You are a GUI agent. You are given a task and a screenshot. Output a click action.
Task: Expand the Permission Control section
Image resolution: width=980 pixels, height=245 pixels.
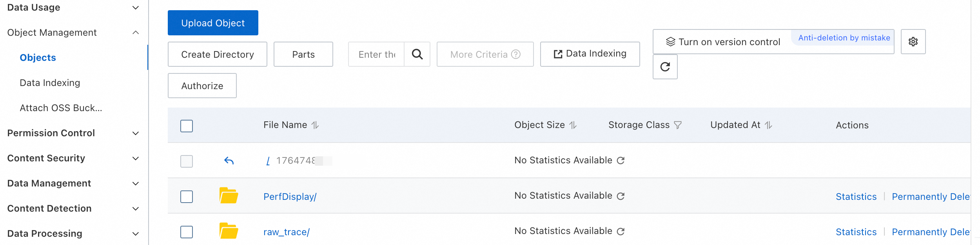click(x=135, y=133)
